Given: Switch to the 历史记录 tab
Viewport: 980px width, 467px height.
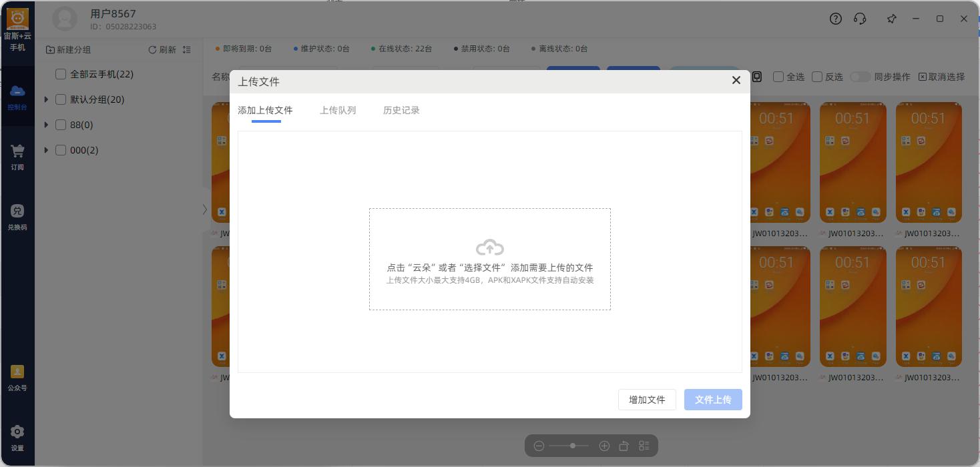Looking at the screenshot, I should point(401,110).
